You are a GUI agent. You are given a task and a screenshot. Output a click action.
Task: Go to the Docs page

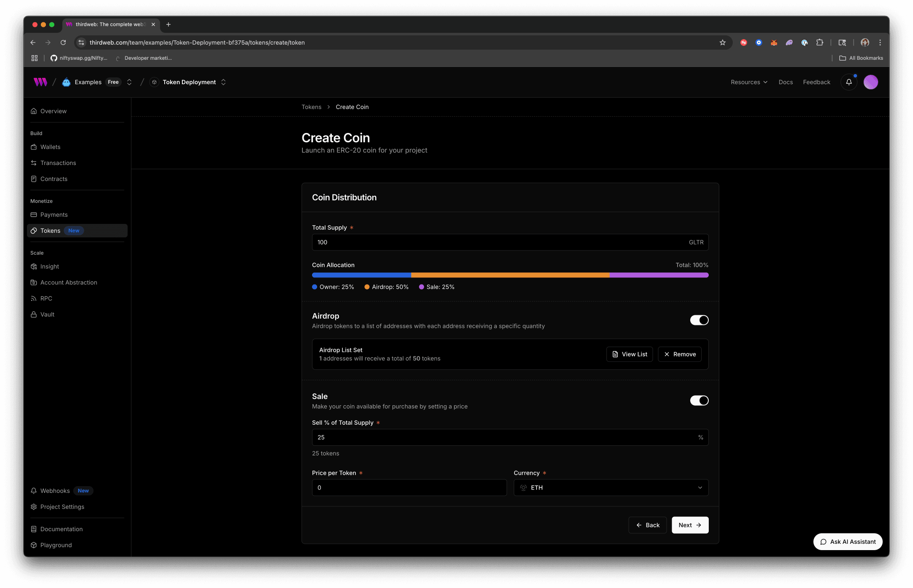(x=785, y=82)
